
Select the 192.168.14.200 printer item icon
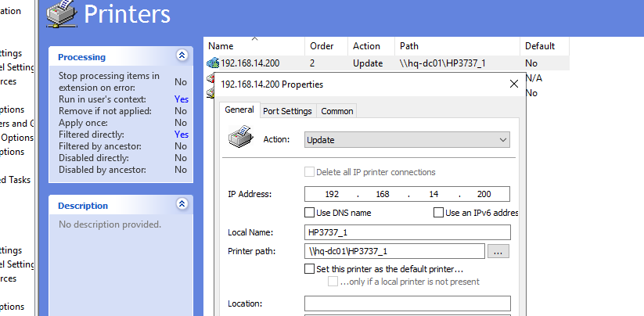click(212, 63)
